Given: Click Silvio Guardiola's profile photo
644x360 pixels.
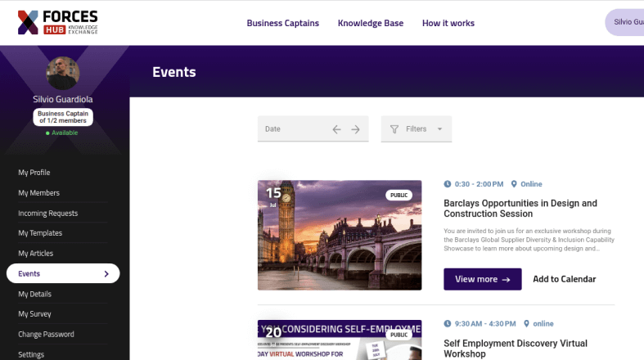Looking at the screenshot, I should coord(63,74).
